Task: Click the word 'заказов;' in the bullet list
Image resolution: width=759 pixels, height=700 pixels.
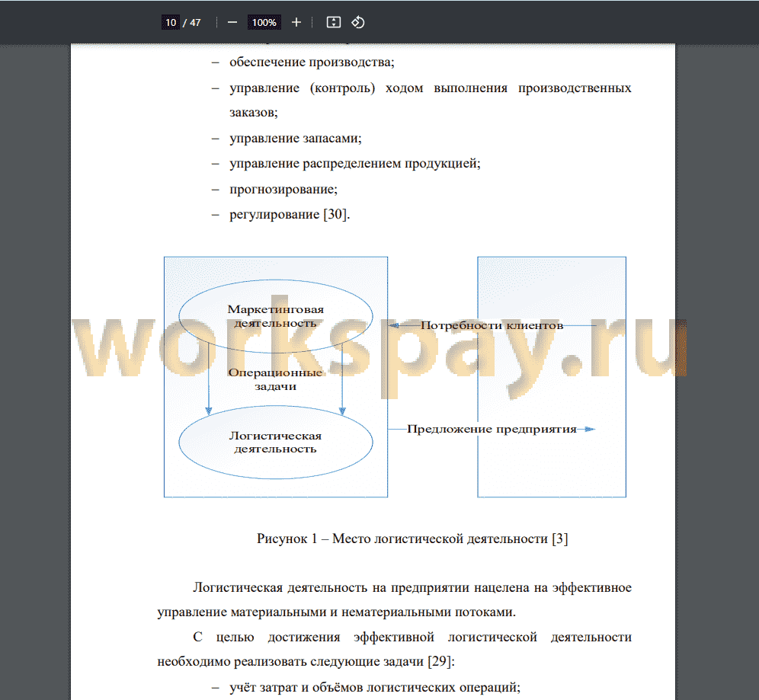Action: (254, 113)
